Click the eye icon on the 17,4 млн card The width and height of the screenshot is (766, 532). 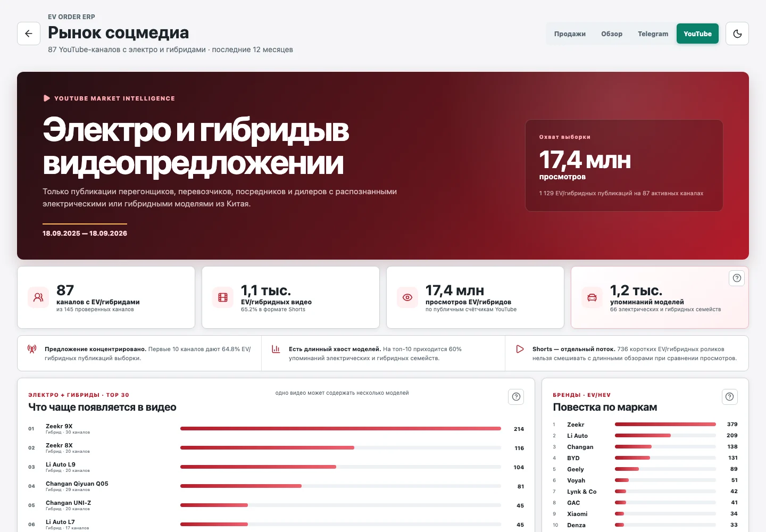point(407,297)
